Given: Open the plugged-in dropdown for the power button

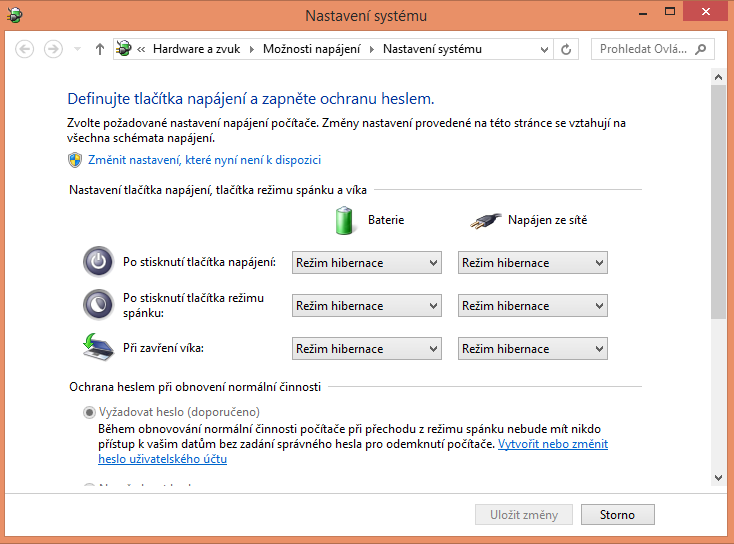Looking at the screenshot, I should pos(533,263).
